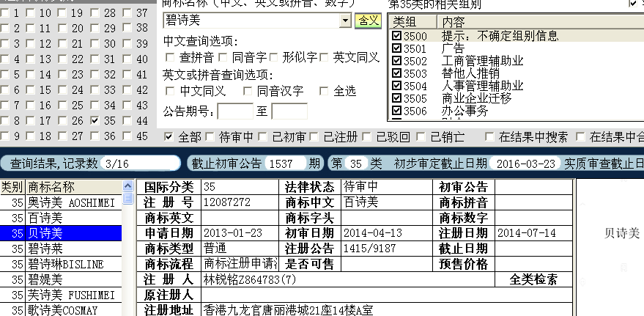Select 芙诗美 FUSHIMEI result row

(x=61, y=295)
